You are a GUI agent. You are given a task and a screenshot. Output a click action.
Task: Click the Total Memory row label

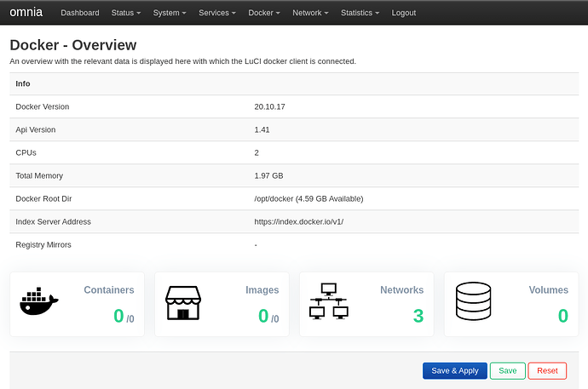(39, 175)
